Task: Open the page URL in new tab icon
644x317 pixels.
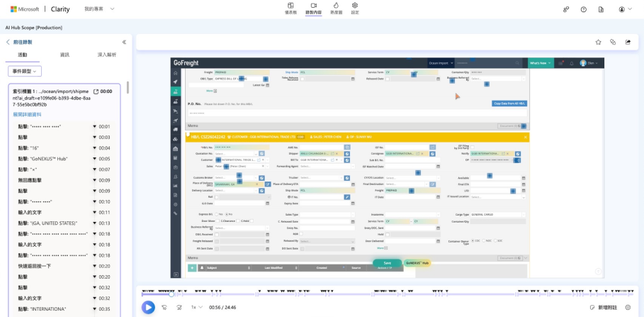Action: (96, 91)
